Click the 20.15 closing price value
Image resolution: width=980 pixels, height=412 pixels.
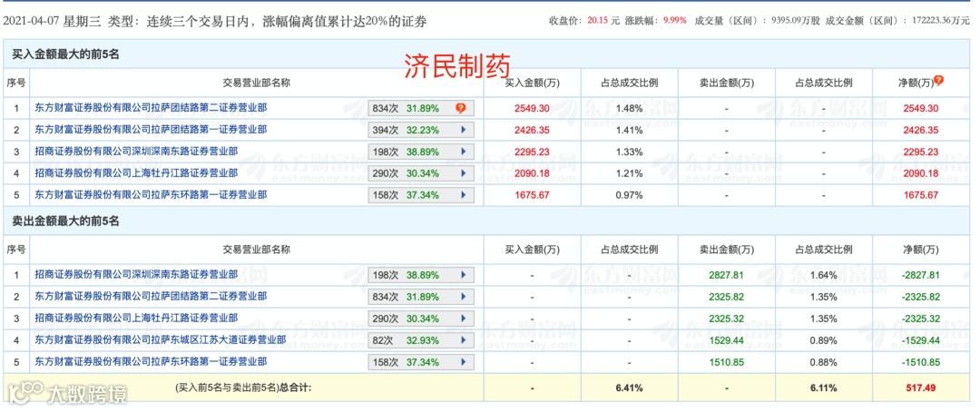pos(597,21)
